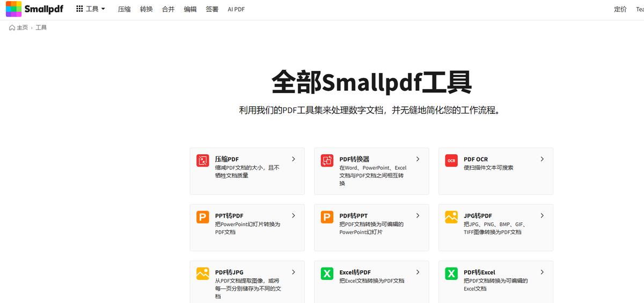Open the 转换 menu item

pyautogui.click(x=147, y=9)
